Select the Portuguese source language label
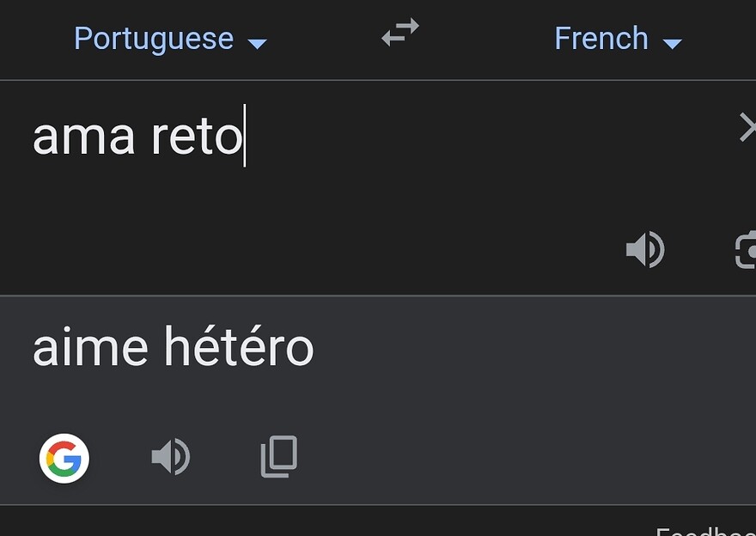 [x=154, y=39]
